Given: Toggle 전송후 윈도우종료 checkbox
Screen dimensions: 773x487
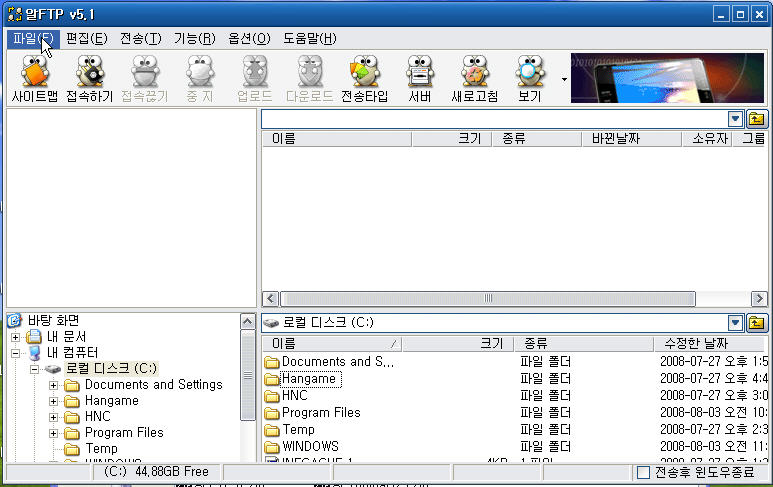Looking at the screenshot, I should [643, 472].
